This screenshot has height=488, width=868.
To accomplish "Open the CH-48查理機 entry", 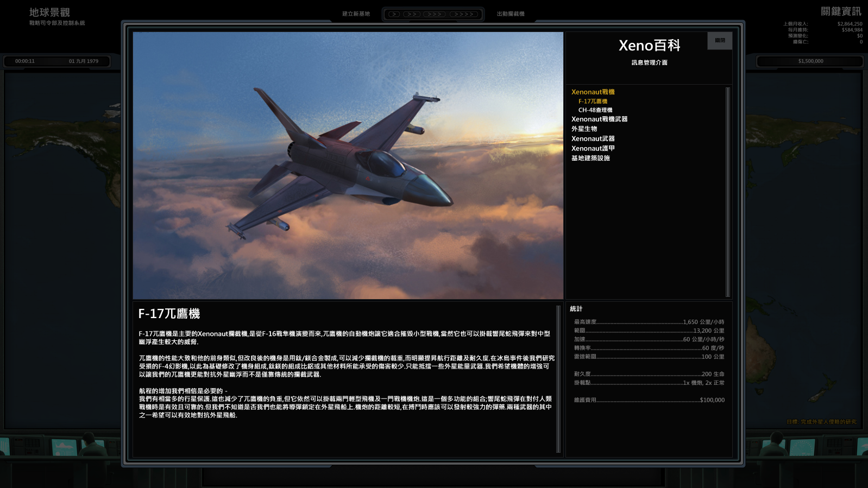I will (x=595, y=110).
